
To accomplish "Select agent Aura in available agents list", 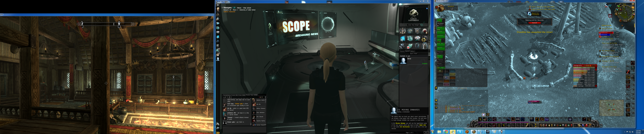I will coord(413,61).
